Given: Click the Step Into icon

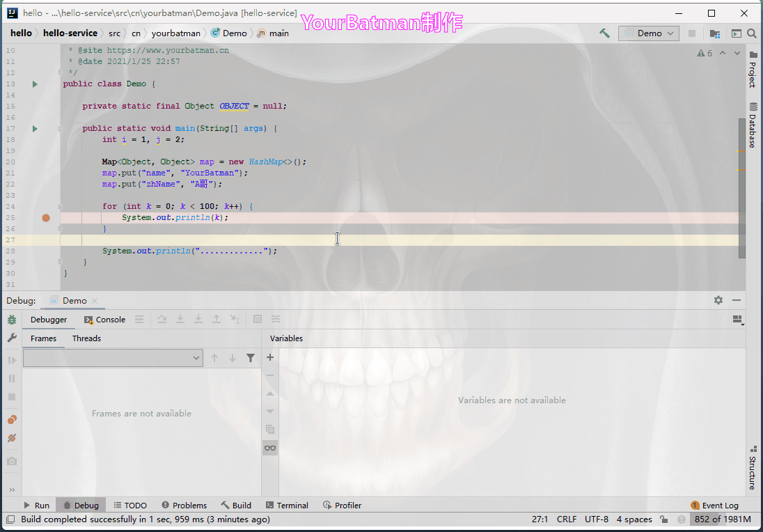Looking at the screenshot, I should tap(180, 320).
